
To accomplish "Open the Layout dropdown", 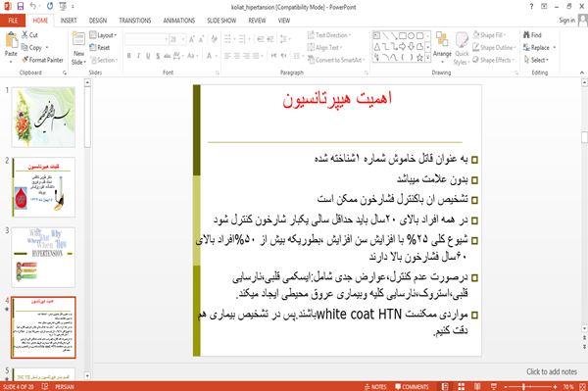I will [103, 35].
